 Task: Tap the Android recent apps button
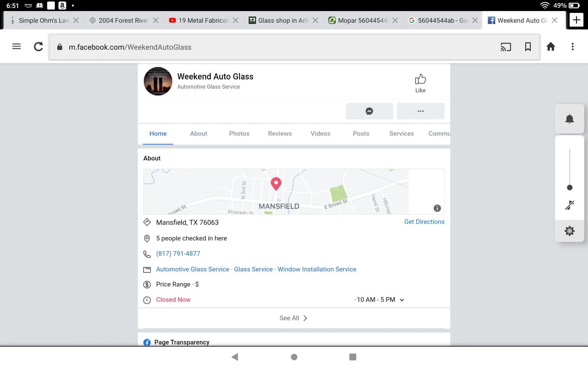tap(353, 357)
